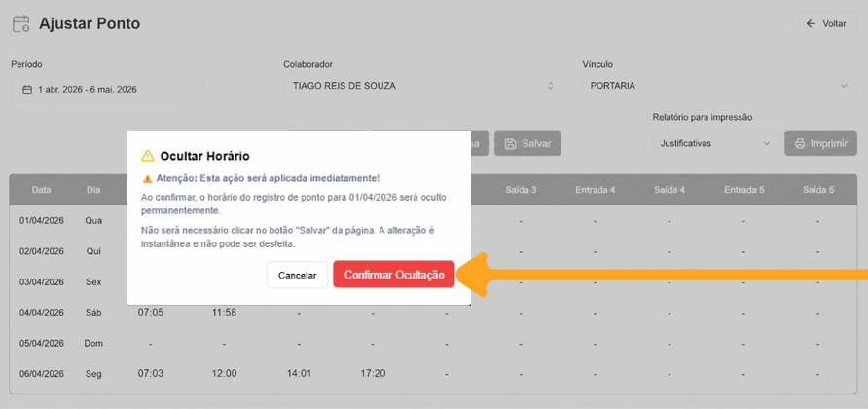Open the Justificativas report dropdown
This screenshot has height=409, width=868.
[715, 143]
